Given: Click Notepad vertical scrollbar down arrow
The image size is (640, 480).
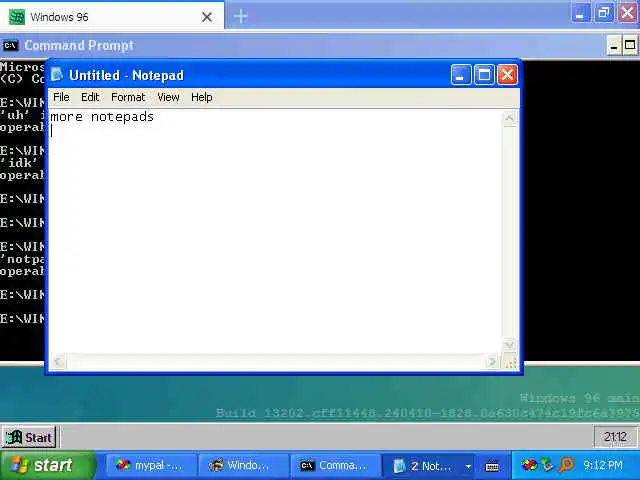Looking at the screenshot, I should coord(509,345).
